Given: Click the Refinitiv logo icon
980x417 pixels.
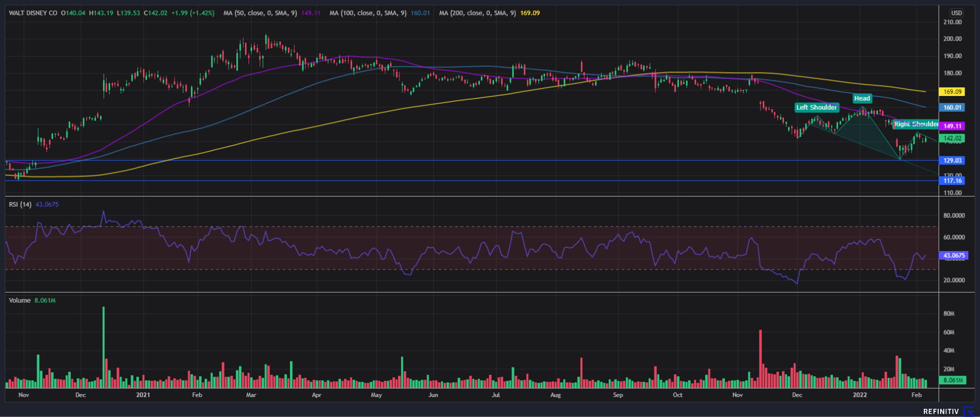Looking at the screenshot, I should tap(968, 411).
